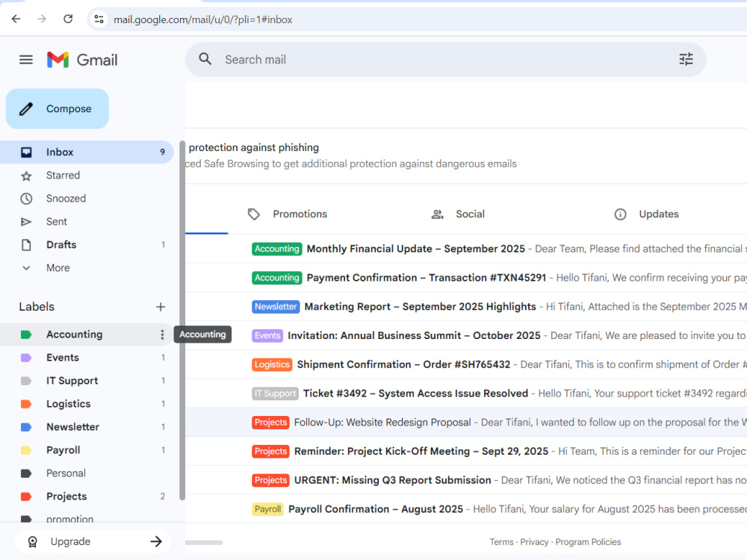The image size is (747, 560).
Task: Click the Social people icon
Action: (x=437, y=214)
